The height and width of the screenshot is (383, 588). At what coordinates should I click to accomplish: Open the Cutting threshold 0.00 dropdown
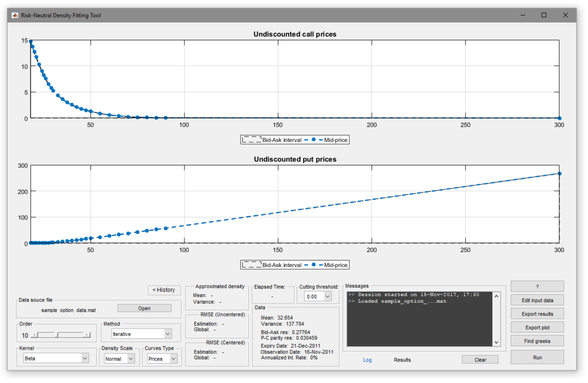(328, 297)
